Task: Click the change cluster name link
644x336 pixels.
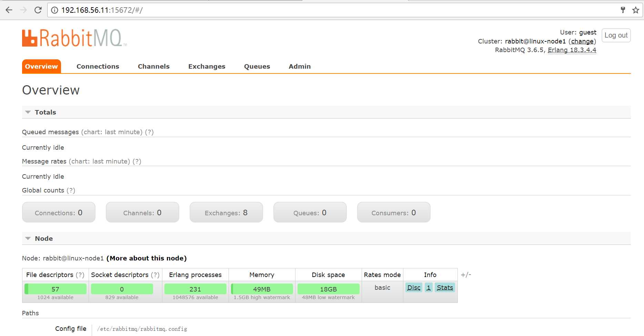Action: (x=582, y=41)
